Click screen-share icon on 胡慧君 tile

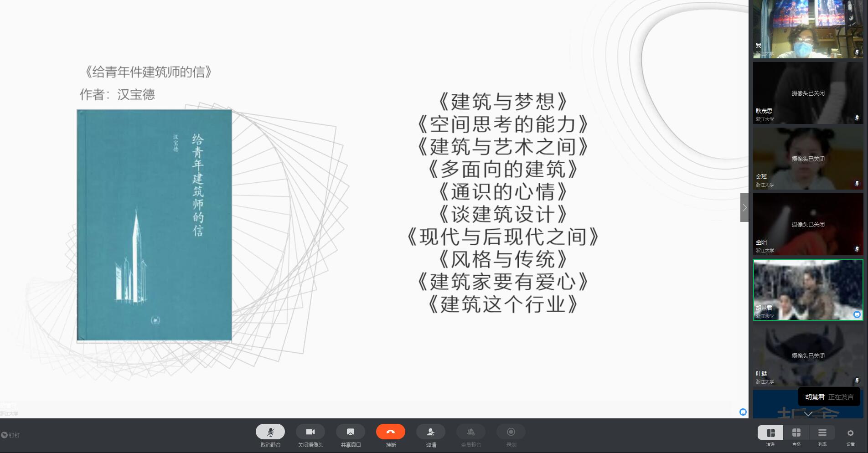point(857,314)
